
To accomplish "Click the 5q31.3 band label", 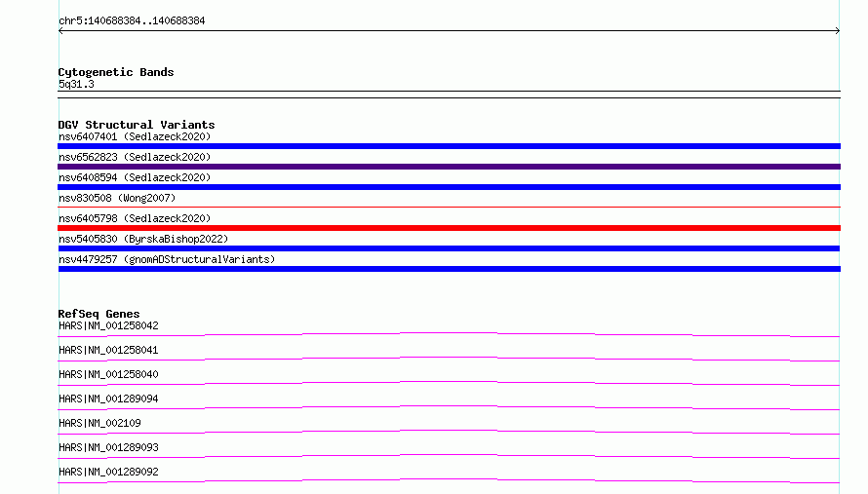I will 76,84.
